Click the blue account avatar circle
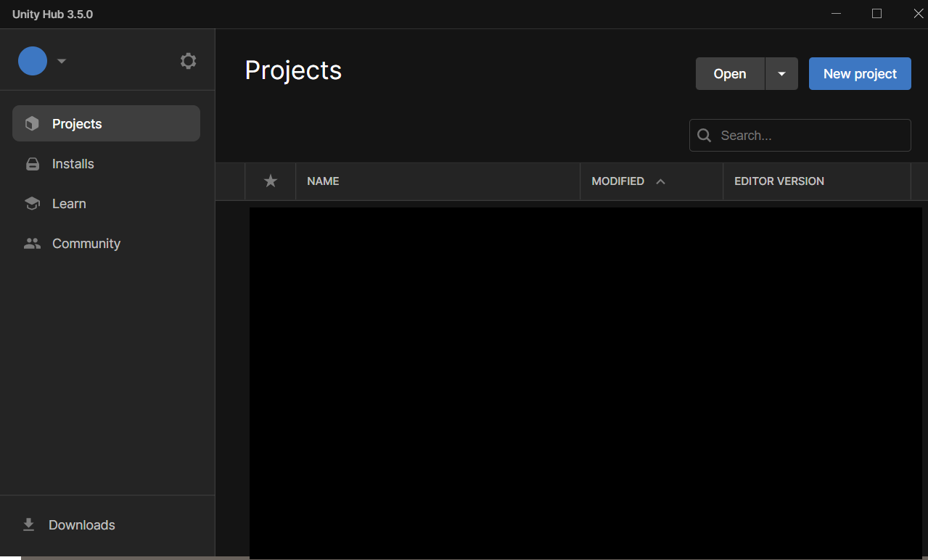Screen dimensions: 928x560 [x=32, y=61]
